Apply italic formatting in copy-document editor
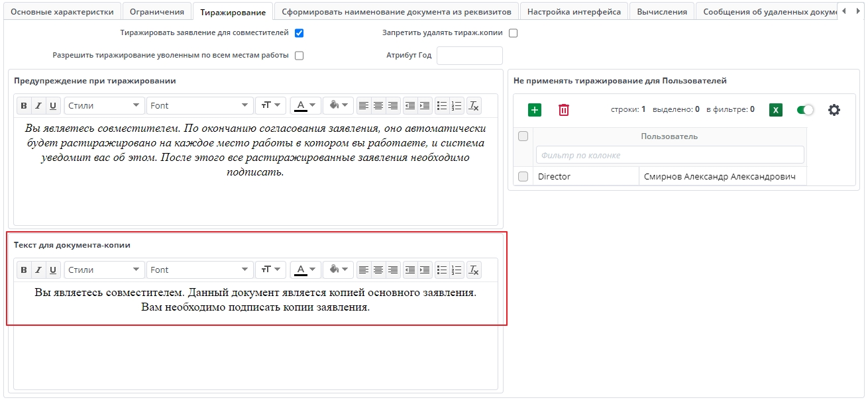Image resolution: width=868 pixels, height=402 pixels. pyautogui.click(x=38, y=269)
